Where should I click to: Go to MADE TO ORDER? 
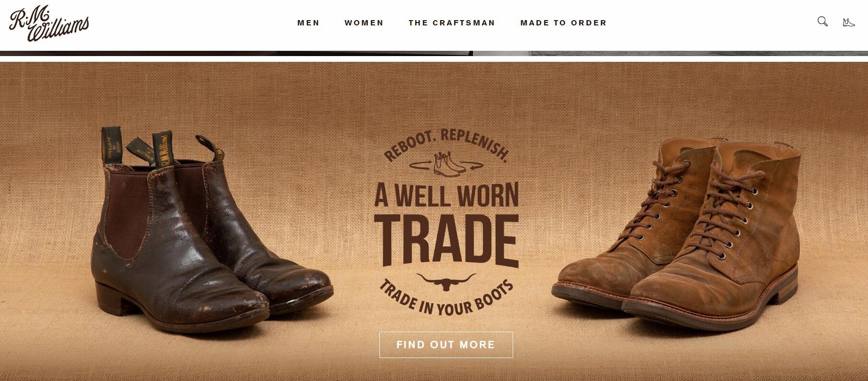click(563, 23)
